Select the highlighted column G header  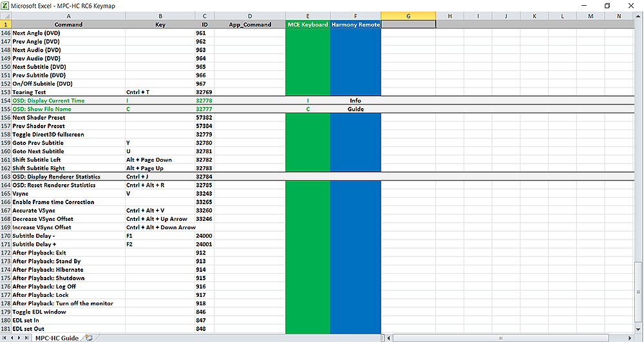pos(408,16)
